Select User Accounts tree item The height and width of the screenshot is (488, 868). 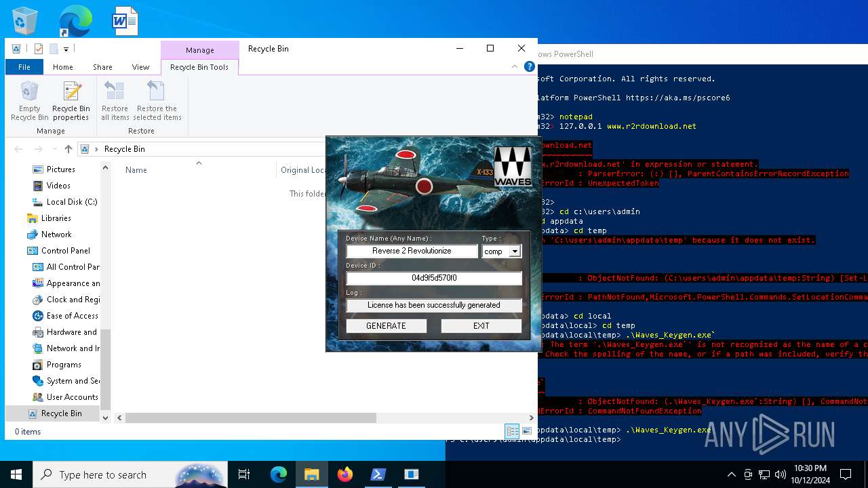[72, 397]
